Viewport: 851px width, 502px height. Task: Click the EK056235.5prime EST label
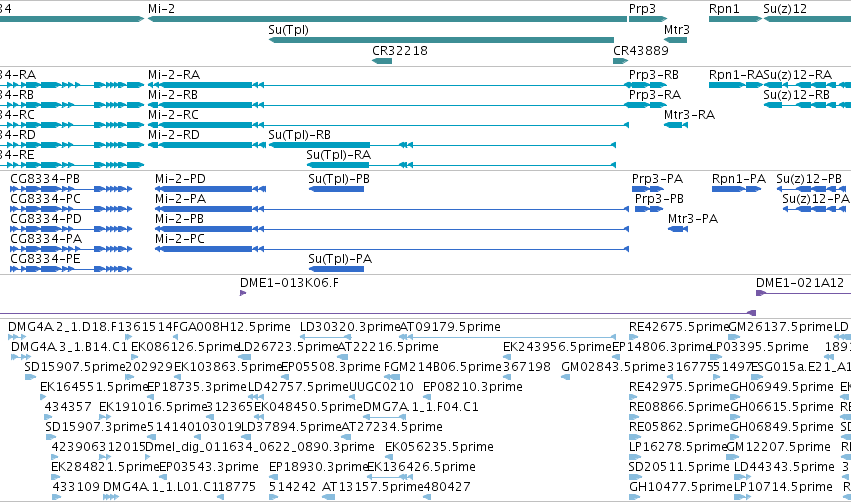439,447
